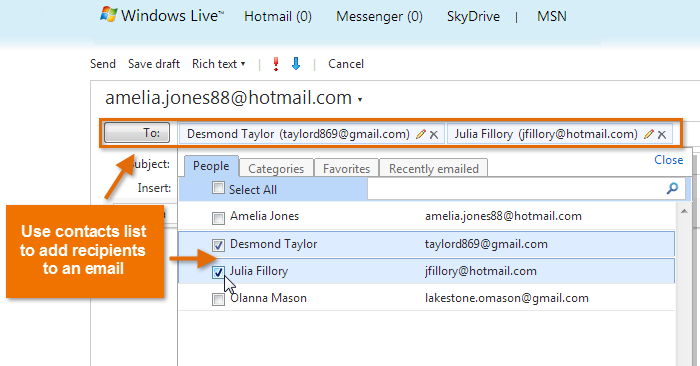The width and height of the screenshot is (700, 366).
Task: Click the Julia Fillory contact name
Action: (x=259, y=271)
